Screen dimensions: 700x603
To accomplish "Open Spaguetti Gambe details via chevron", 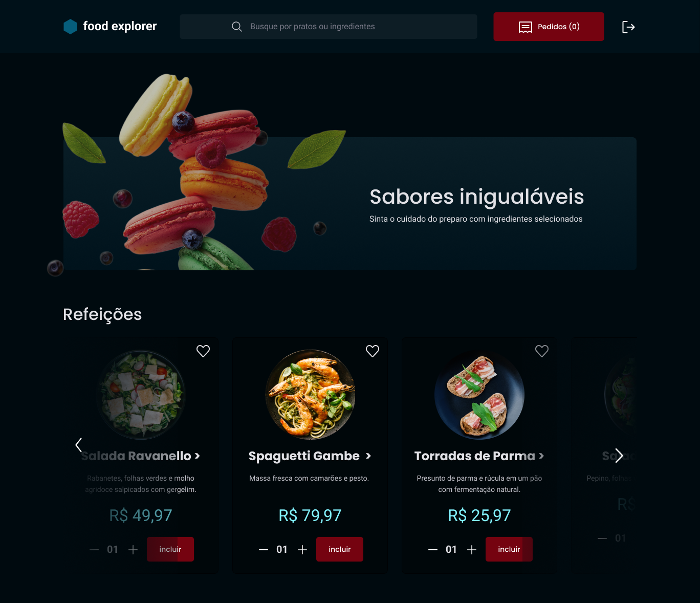I will click(368, 456).
